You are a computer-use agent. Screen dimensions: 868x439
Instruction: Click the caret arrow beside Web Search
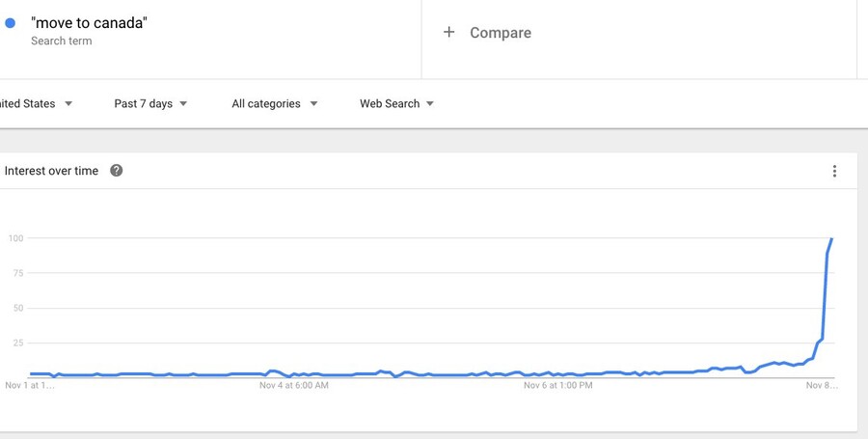430,104
